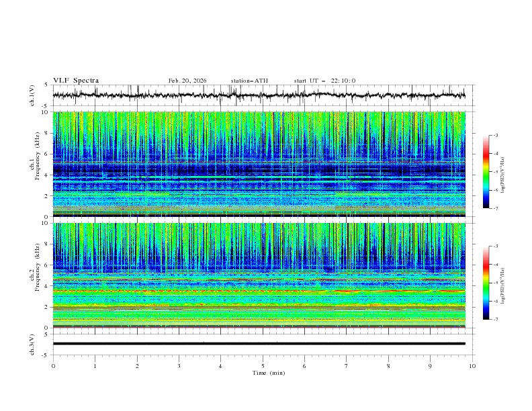Click the ch.2 spectrogram panel

(259, 275)
